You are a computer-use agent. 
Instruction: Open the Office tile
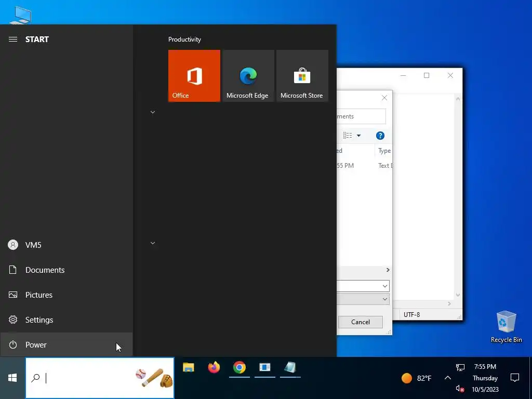pos(194,76)
